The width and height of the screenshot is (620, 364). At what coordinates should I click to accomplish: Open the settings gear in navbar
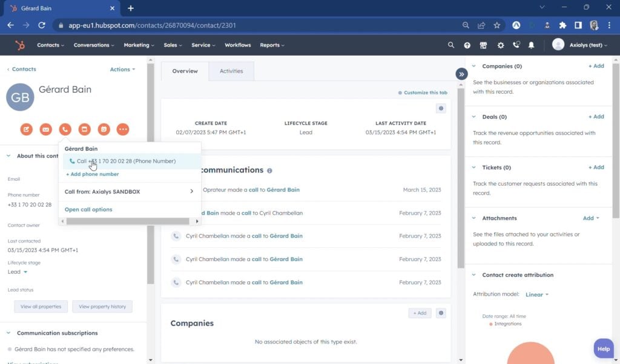(x=501, y=45)
